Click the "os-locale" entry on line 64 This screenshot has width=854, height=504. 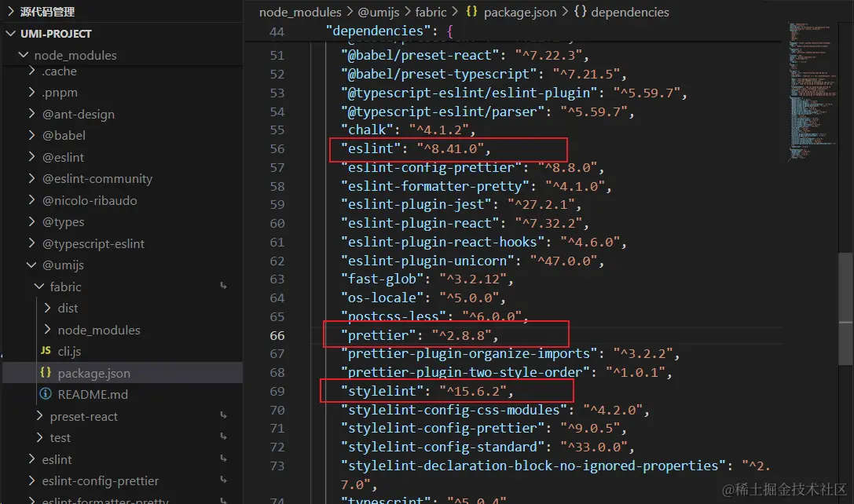point(423,298)
